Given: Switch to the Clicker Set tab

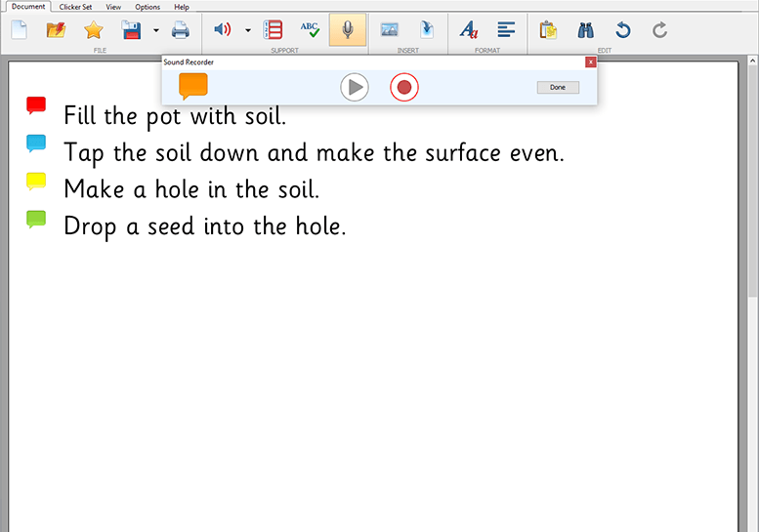Looking at the screenshot, I should tap(75, 6).
